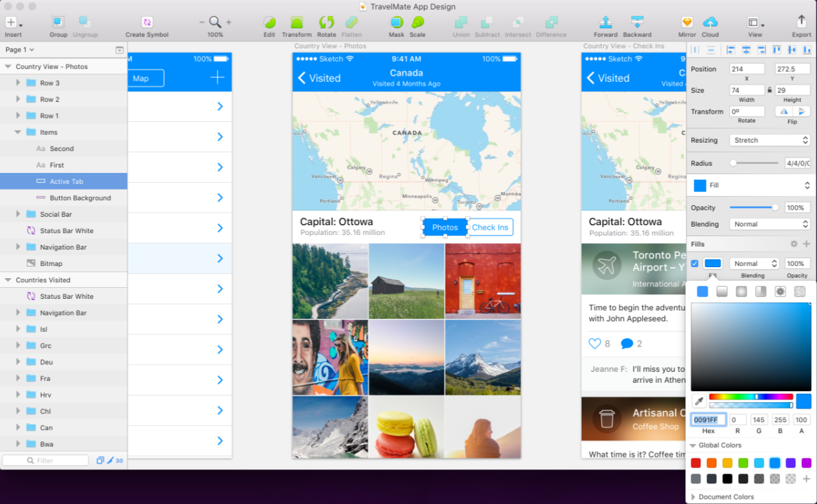This screenshot has width=817, height=504.
Task: Toggle the pages list icon
Action: [119, 50]
